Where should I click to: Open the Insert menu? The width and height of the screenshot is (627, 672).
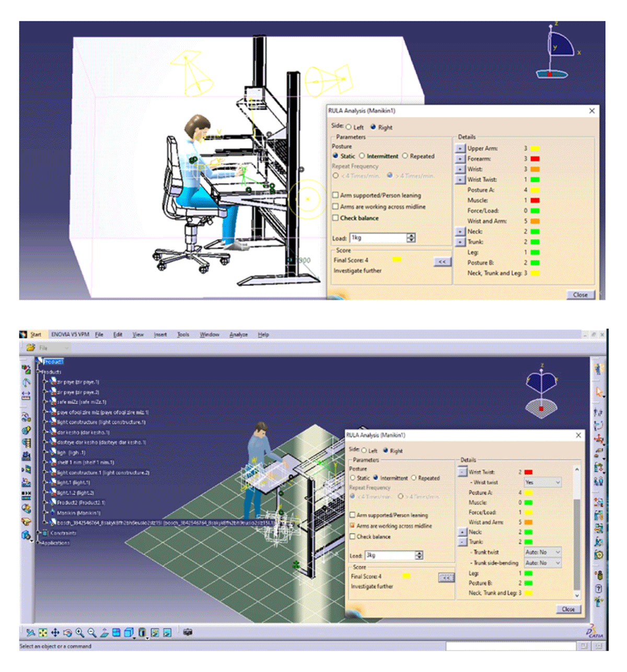[160, 334]
